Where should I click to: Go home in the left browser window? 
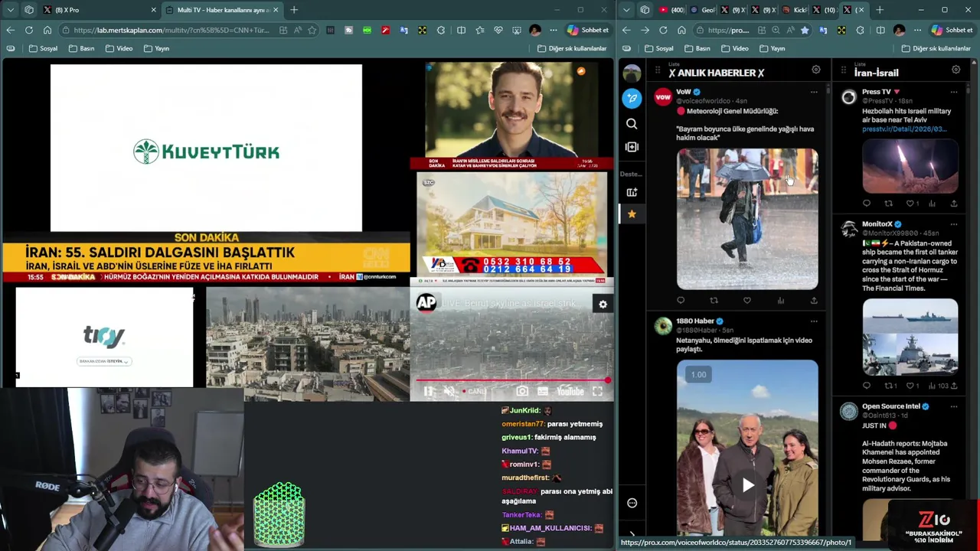click(x=47, y=30)
